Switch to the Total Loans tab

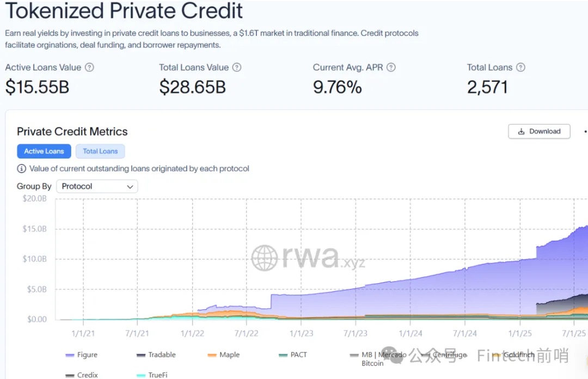point(100,151)
